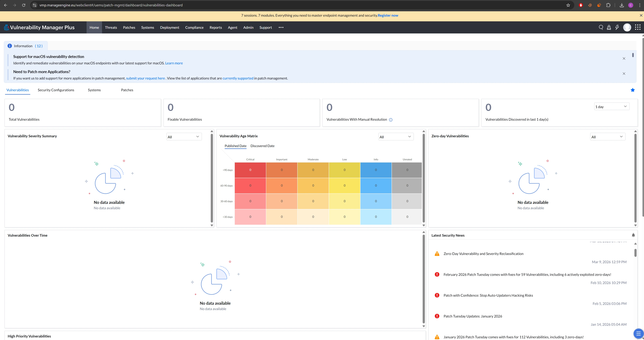
Task: Switch to the Patches dashboard tab
Action: click(x=127, y=90)
